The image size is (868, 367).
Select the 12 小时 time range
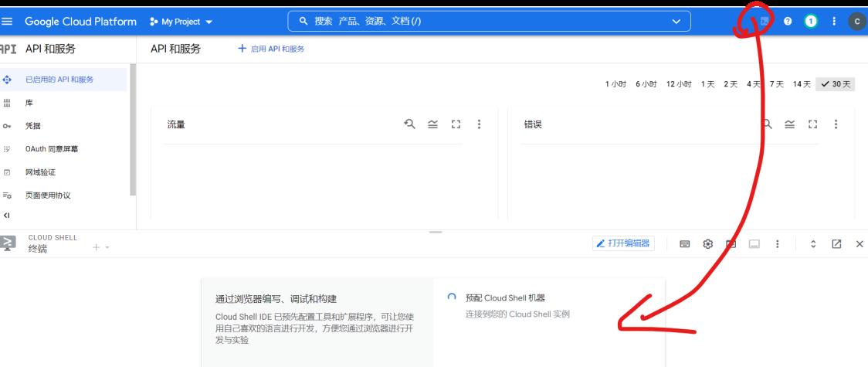tap(679, 84)
